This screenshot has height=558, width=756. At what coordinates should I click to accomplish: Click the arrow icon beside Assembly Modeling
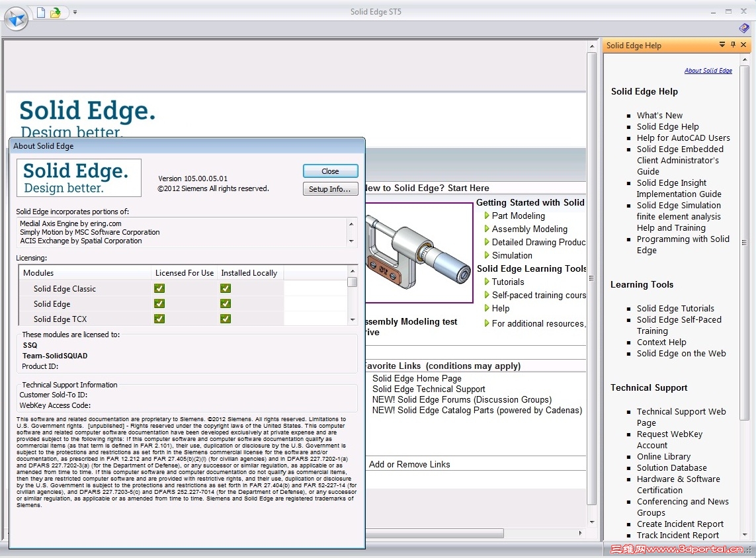pyautogui.click(x=487, y=229)
